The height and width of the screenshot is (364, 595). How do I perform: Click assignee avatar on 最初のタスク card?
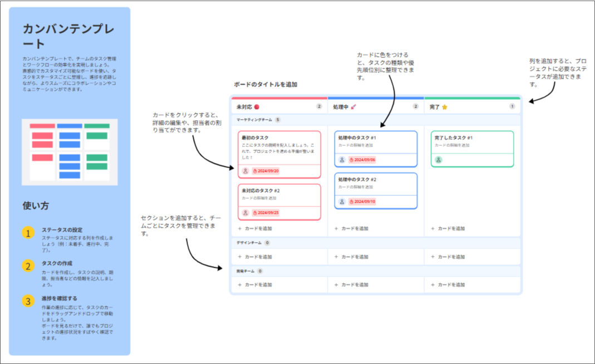(x=245, y=171)
